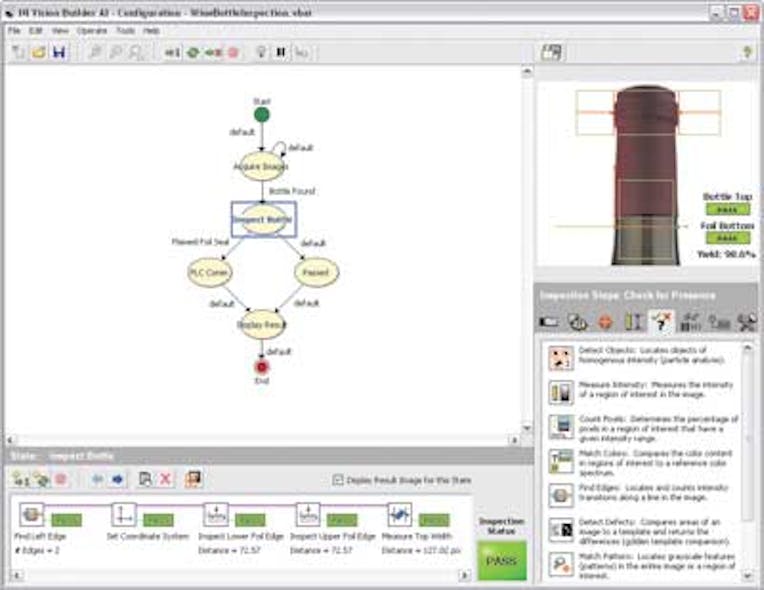
Task: Click the red X delete step icon
Action: [x=166, y=479]
